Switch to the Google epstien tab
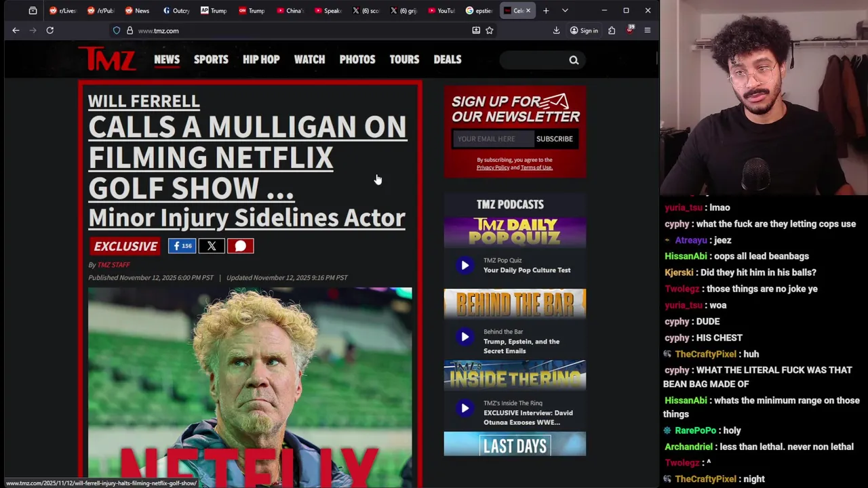This screenshot has width=868, height=488. tap(479, 11)
